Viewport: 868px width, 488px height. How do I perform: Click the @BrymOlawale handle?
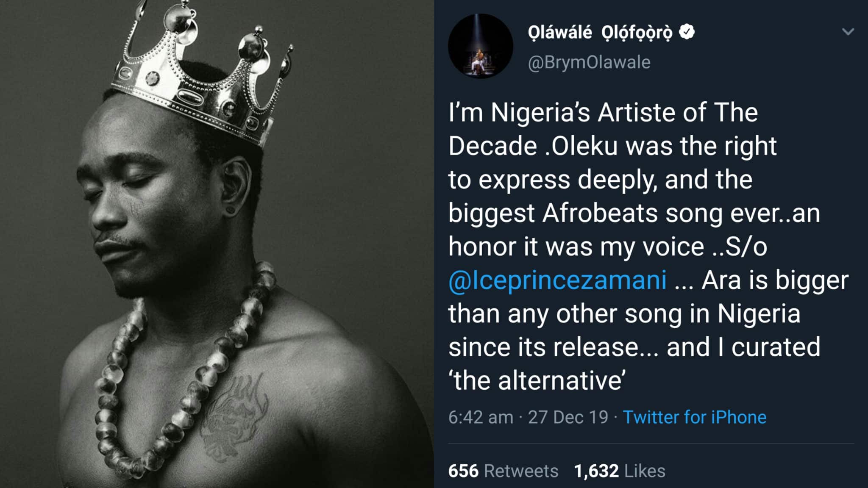click(x=589, y=62)
